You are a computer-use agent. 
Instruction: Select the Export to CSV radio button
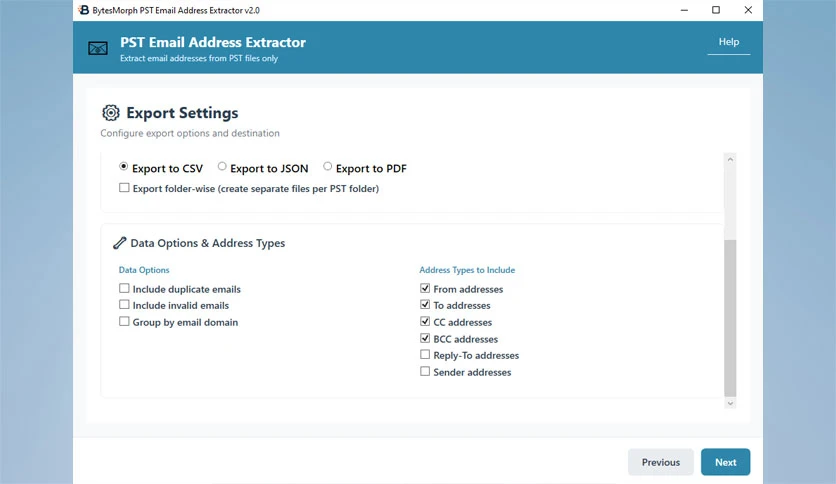(124, 167)
